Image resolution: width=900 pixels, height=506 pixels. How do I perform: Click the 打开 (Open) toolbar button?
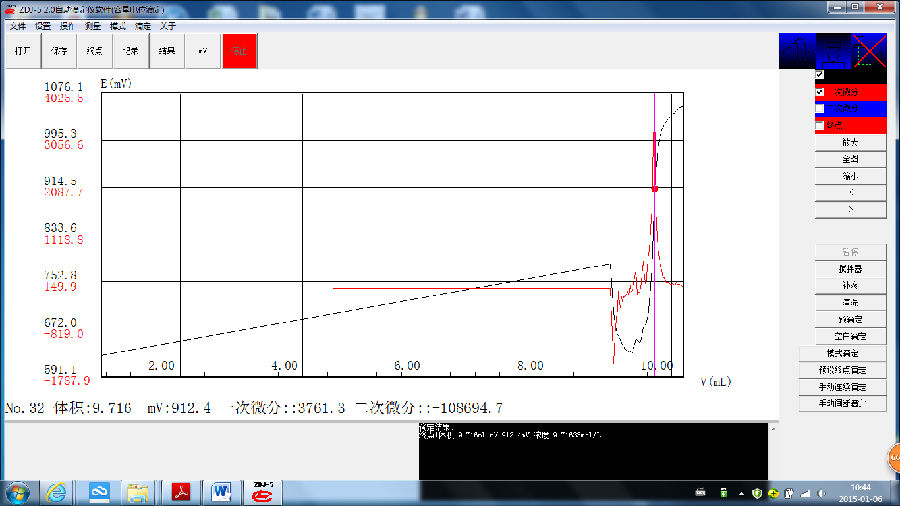click(22, 50)
